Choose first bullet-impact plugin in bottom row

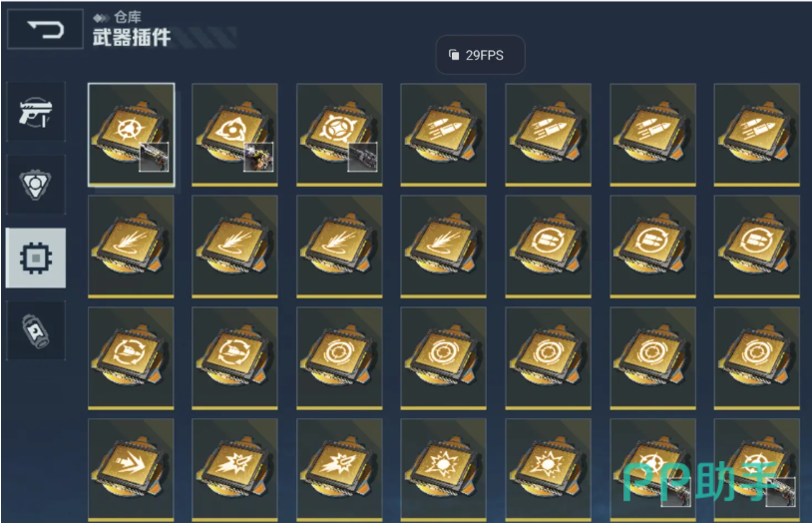tap(234, 470)
